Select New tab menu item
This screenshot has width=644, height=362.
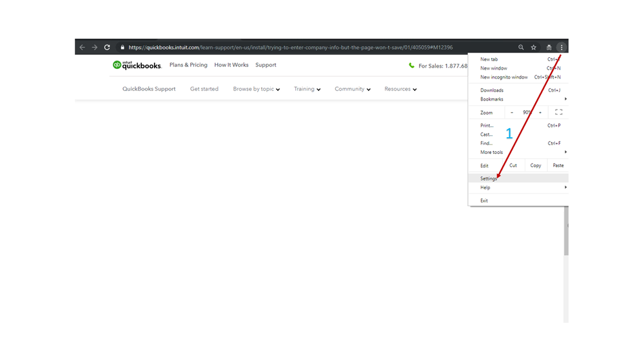(x=518, y=59)
